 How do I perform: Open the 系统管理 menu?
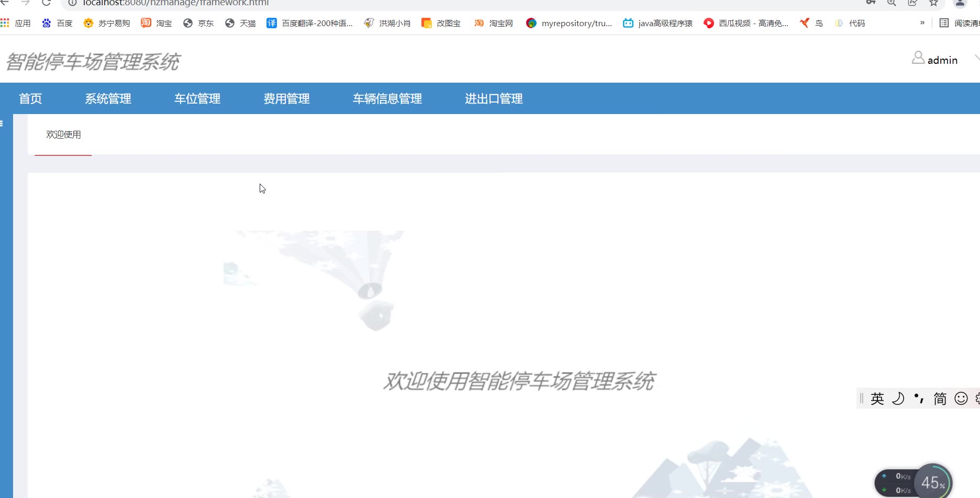pyautogui.click(x=108, y=98)
